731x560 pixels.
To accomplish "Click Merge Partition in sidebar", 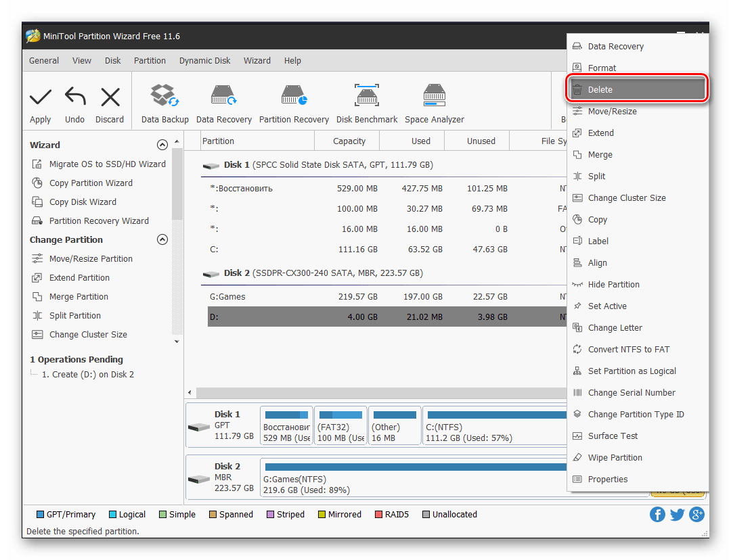I will coord(79,297).
